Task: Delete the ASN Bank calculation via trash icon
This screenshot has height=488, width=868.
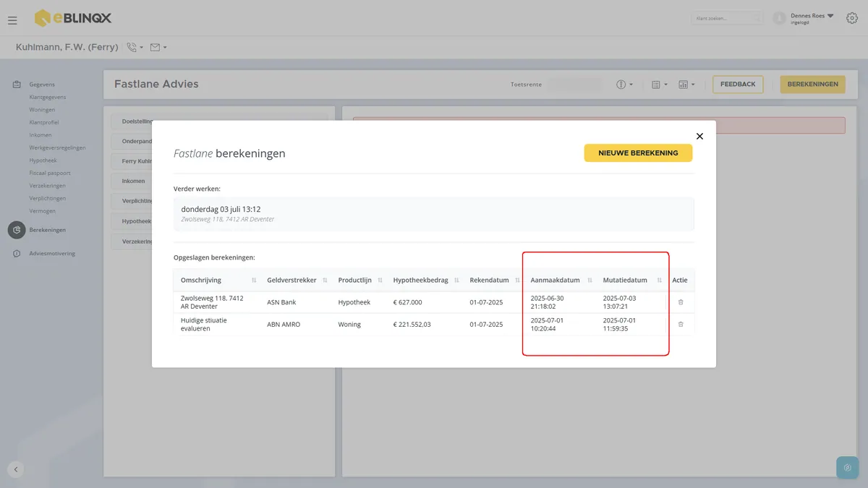Action: 681,302
